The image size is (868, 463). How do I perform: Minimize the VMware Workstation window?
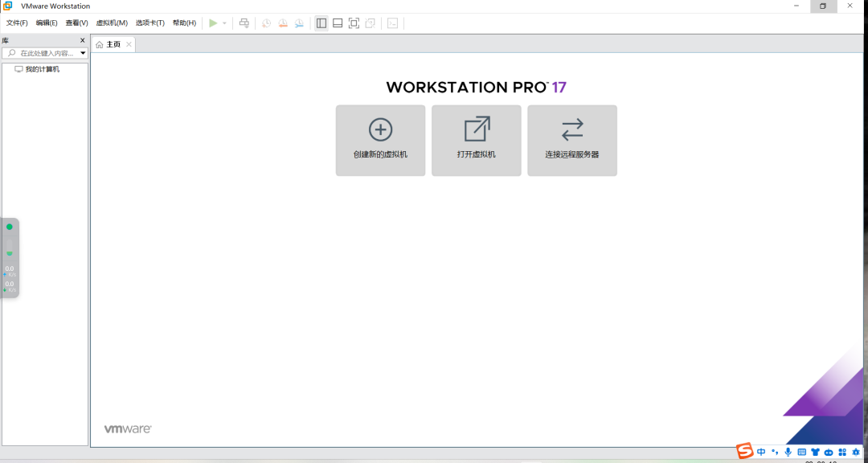tap(796, 6)
